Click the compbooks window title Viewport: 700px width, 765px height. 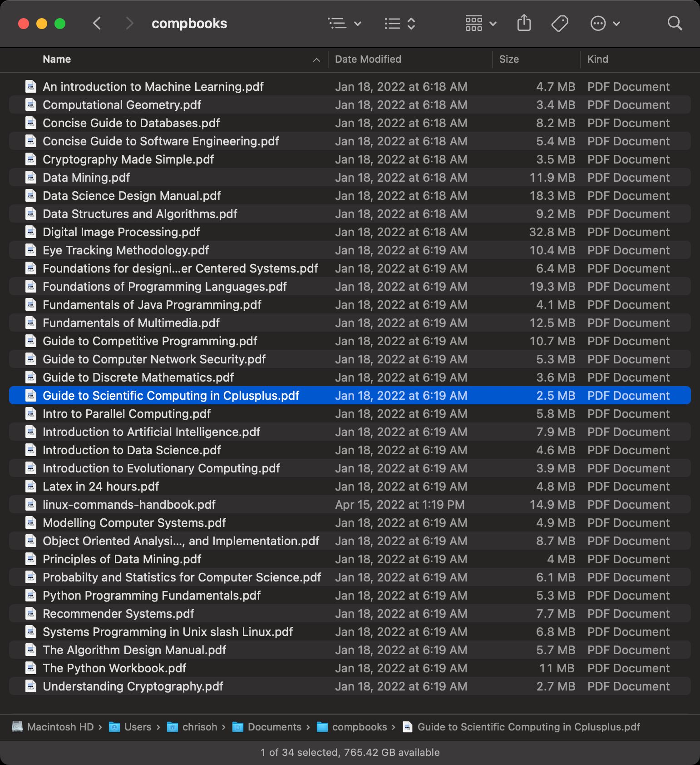pyautogui.click(x=189, y=23)
